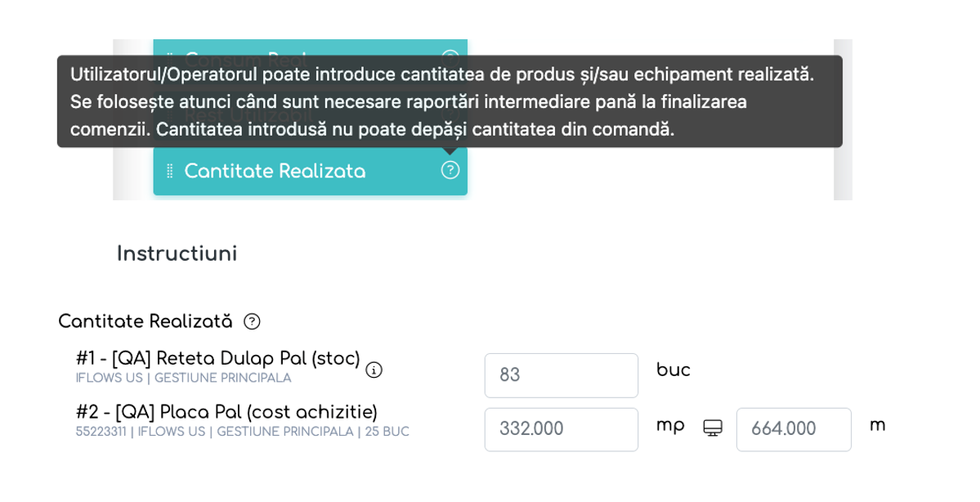This screenshot has width=980, height=502.
Task: Open the info icon next to Reteta Dulap Pal
Action: [374, 370]
